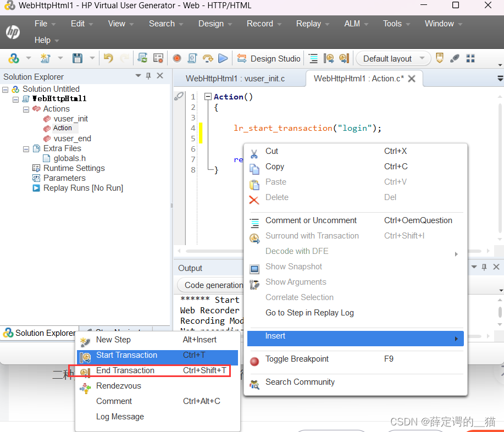Toggle pin on the Output panel
The width and height of the screenshot is (504, 432).
click(484, 267)
